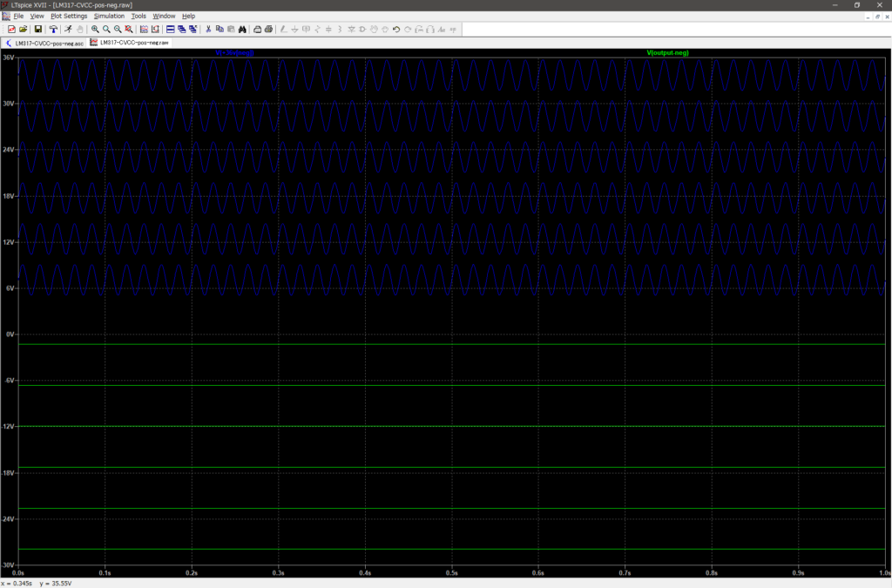The width and height of the screenshot is (892, 588).
Task: Open the Simulation menu
Action: pyautogui.click(x=109, y=16)
